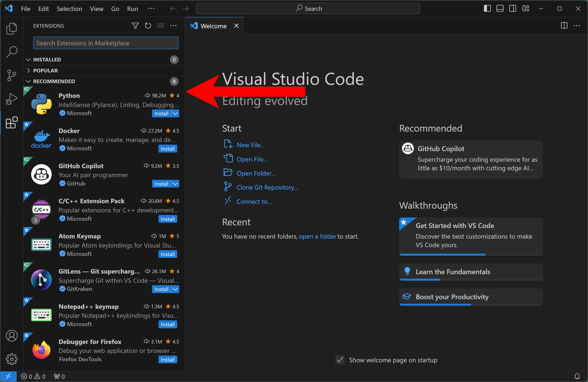Show more menu bar items ellipsis
588x382 pixels.
click(x=151, y=9)
